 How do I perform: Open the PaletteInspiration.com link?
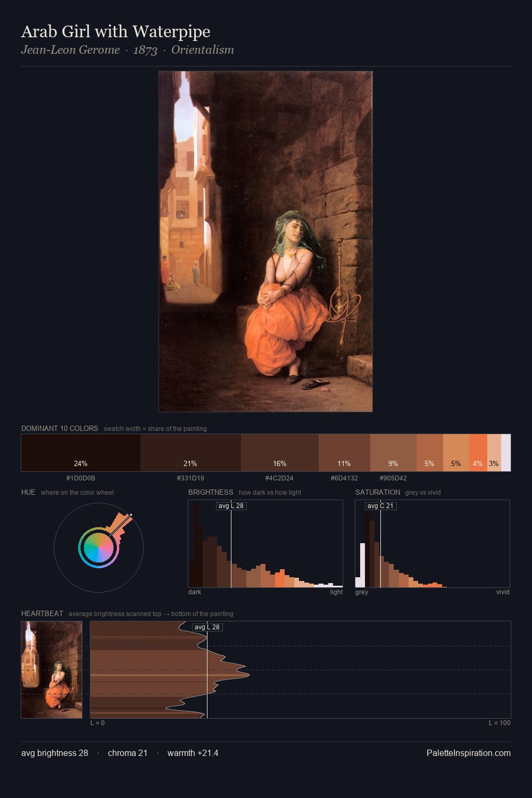pyautogui.click(x=469, y=753)
